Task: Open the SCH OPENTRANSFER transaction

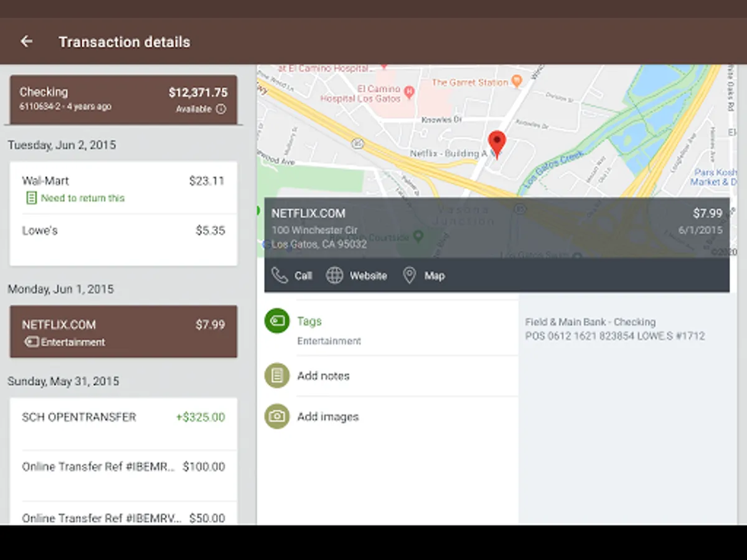Action: tap(123, 424)
